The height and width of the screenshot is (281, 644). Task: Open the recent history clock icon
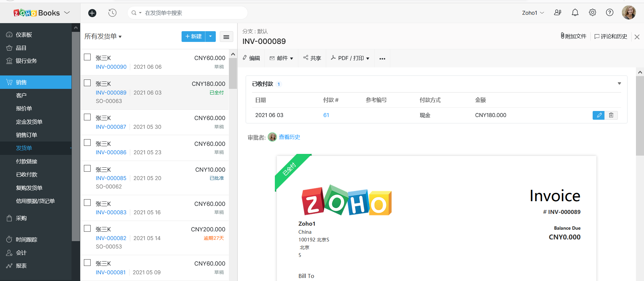[x=112, y=13]
